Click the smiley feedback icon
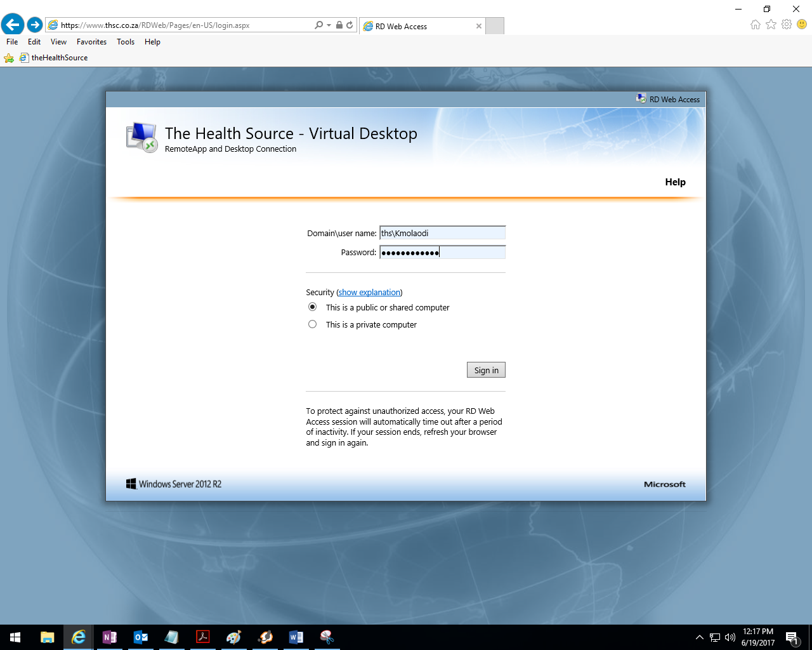This screenshot has height=650, width=812. pyautogui.click(x=802, y=24)
